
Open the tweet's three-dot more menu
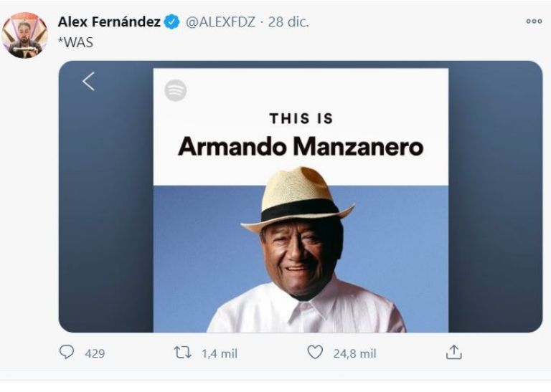534,21
